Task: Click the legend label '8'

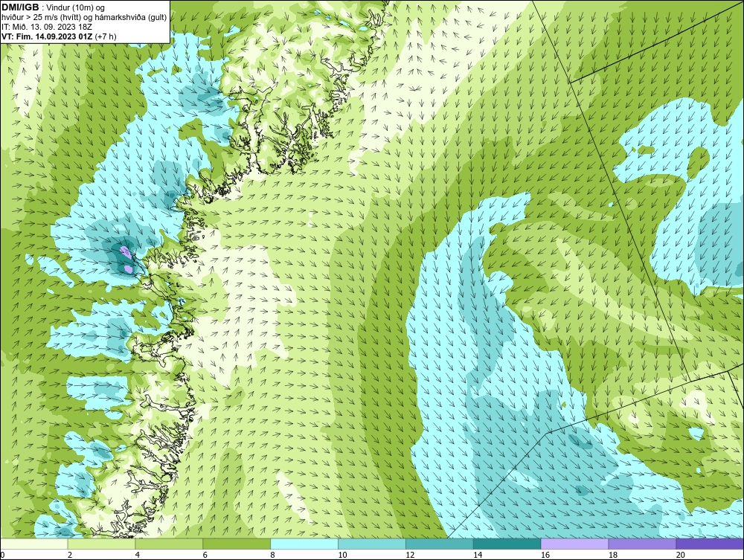Action: coord(272,555)
